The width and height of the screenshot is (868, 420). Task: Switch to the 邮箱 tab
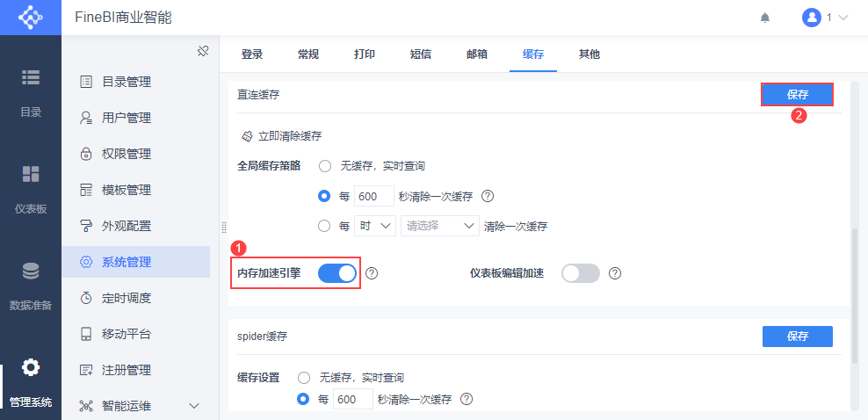point(477,54)
